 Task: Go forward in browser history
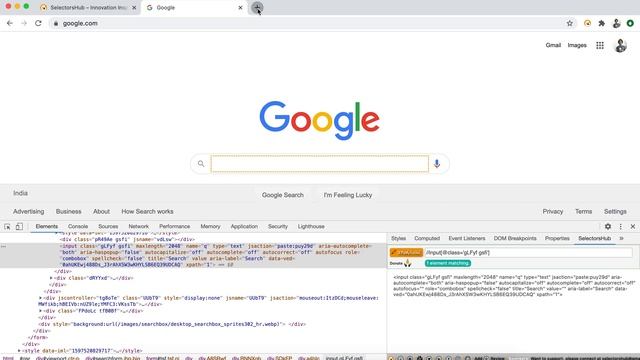tap(24, 23)
